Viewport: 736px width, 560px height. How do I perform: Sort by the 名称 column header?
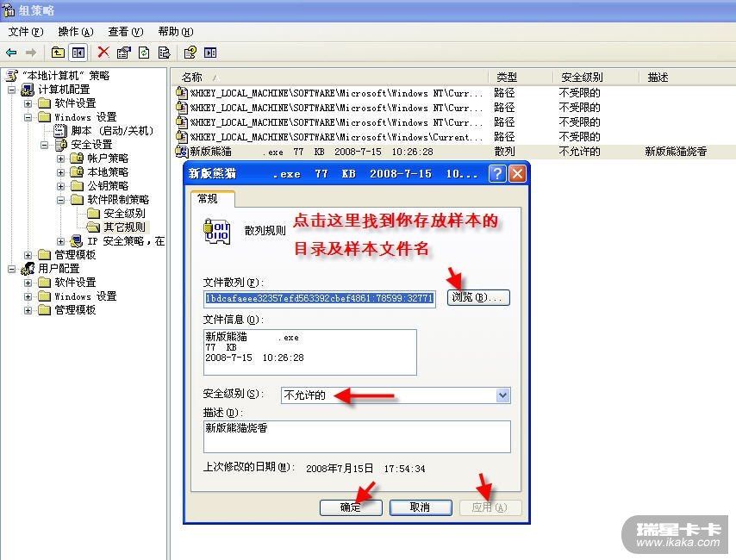[x=330, y=77]
